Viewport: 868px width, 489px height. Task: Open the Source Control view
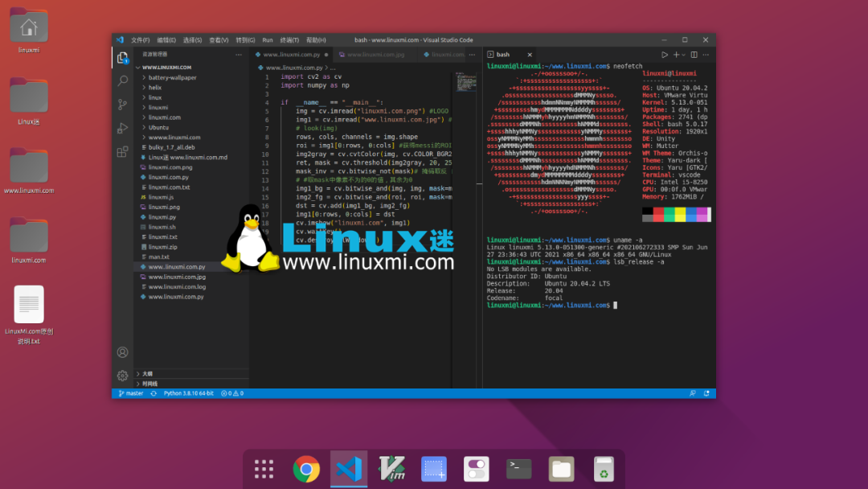point(122,105)
